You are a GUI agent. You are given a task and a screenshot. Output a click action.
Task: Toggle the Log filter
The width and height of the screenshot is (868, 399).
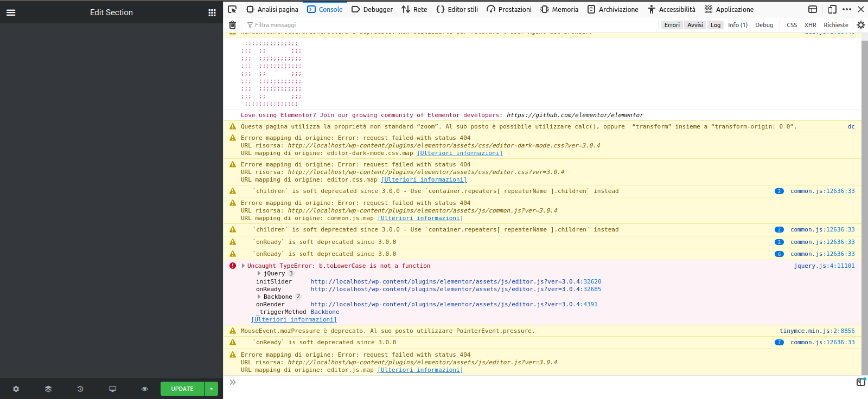pos(716,25)
